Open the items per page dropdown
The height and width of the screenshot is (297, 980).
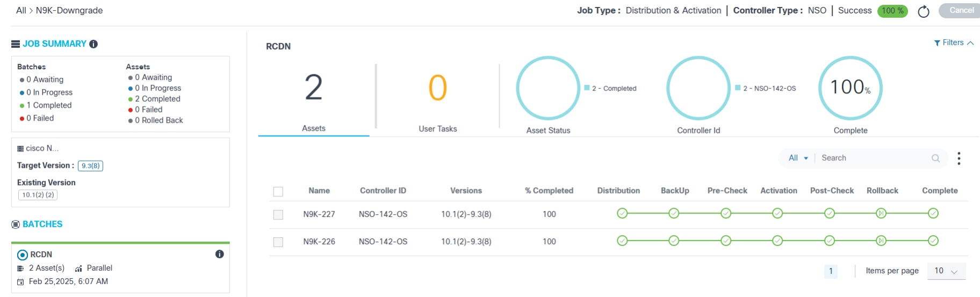pyautogui.click(x=946, y=271)
